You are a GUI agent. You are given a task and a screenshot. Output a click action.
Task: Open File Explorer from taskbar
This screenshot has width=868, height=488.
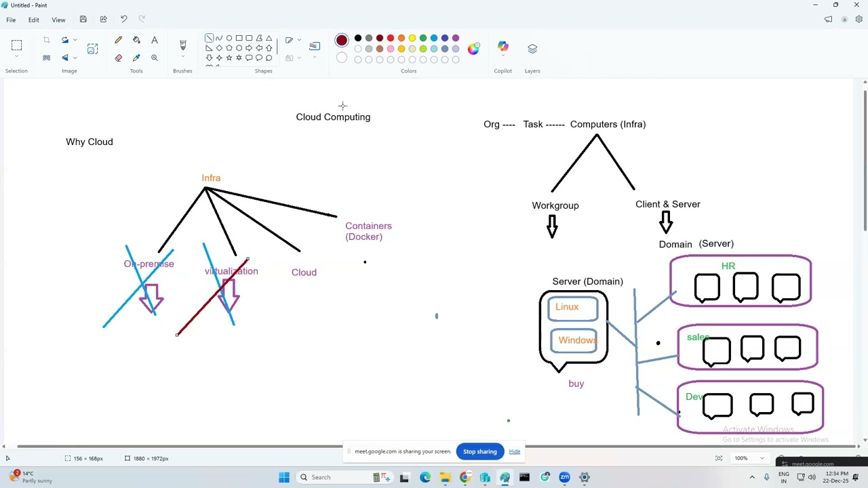[445, 477]
